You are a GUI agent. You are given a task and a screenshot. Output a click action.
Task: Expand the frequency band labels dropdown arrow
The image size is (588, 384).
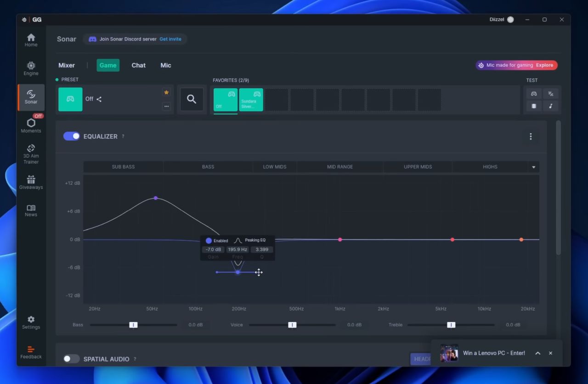tap(533, 167)
